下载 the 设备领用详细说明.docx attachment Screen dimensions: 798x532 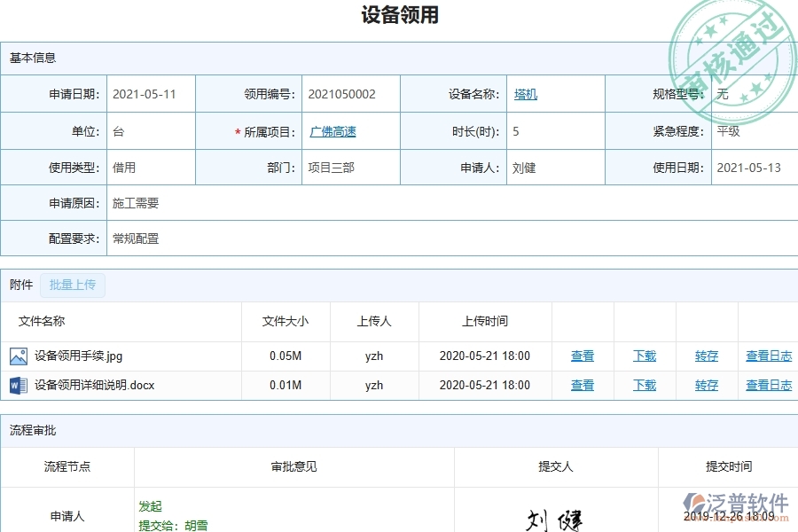tap(645, 385)
